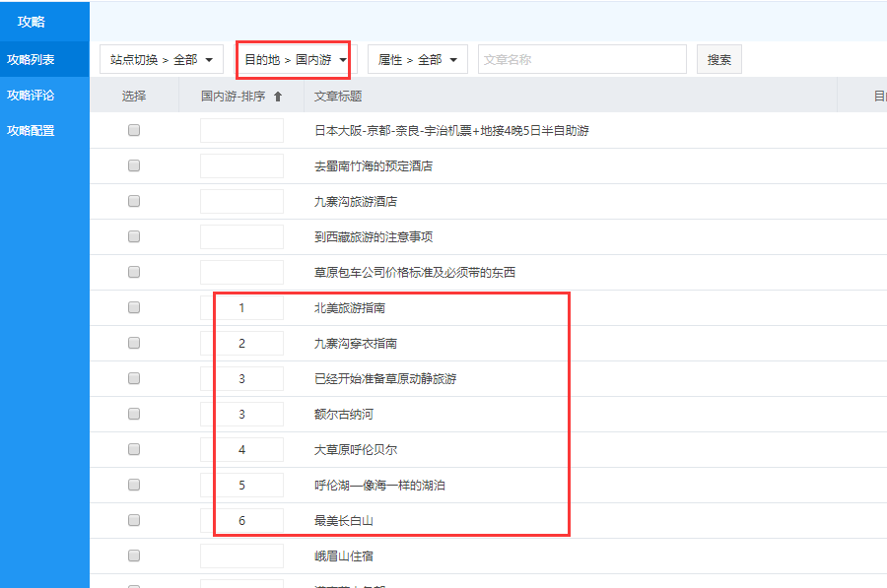Tick the checkbox for 到西藏旅游的注意事项
887x588 pixels.
(134, 237)
